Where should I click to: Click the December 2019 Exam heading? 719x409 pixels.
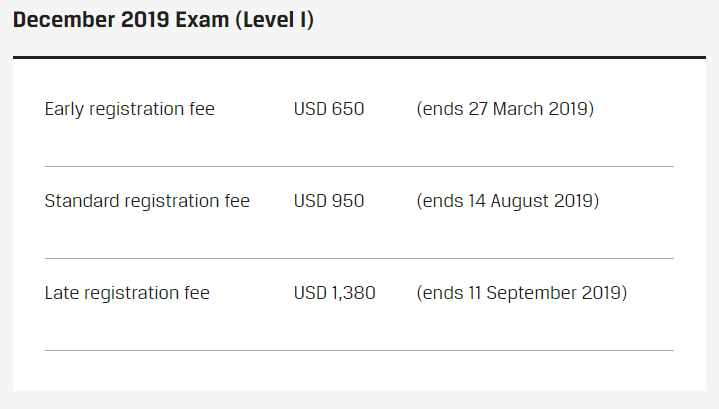click(163, 20)
